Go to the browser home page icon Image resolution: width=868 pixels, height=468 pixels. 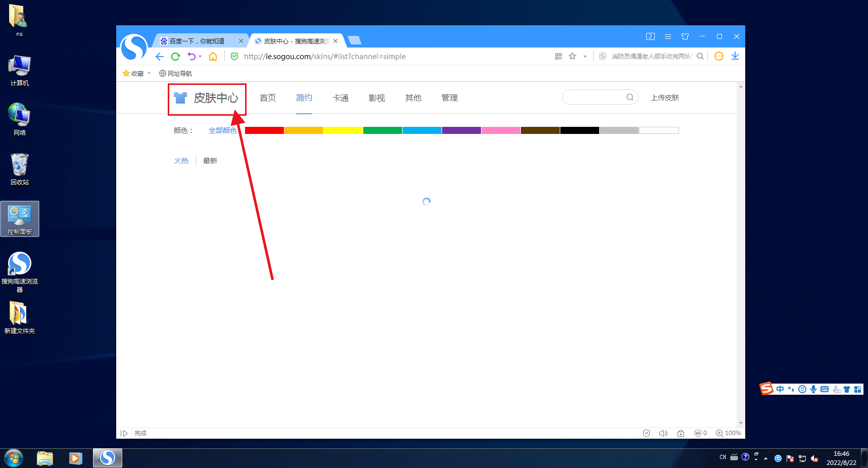coord(213,57)
